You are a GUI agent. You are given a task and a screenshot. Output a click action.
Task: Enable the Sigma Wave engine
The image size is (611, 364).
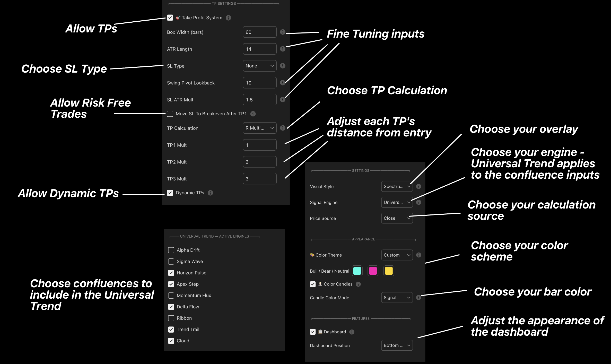click(x=171, y=261)
